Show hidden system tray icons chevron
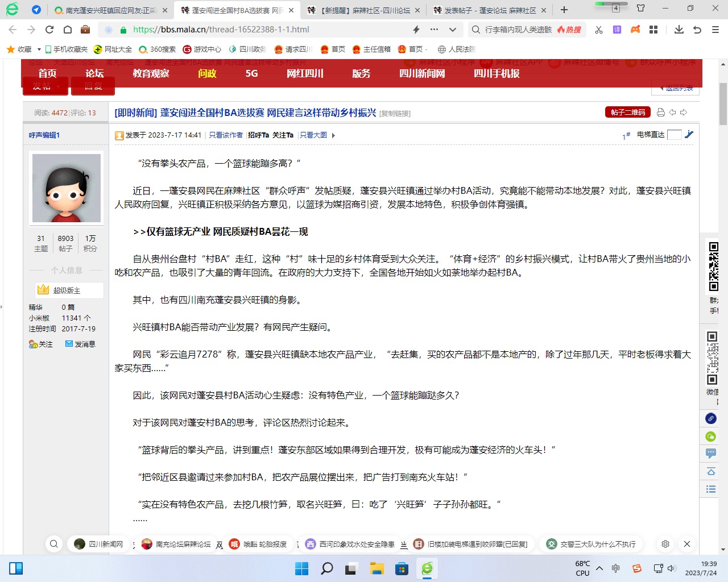The width and height of the screenshot is (728, 582). [x=599, y=568]
